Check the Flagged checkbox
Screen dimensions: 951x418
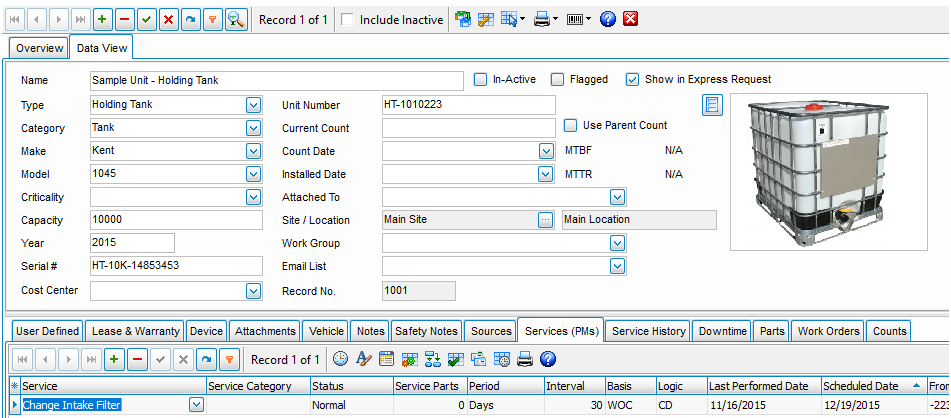click(x=557, y=79)
